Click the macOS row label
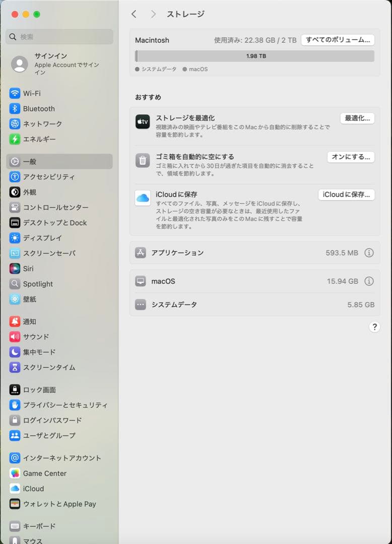The image size is (392, 544). pyautogui.click(x=163, y=282)
